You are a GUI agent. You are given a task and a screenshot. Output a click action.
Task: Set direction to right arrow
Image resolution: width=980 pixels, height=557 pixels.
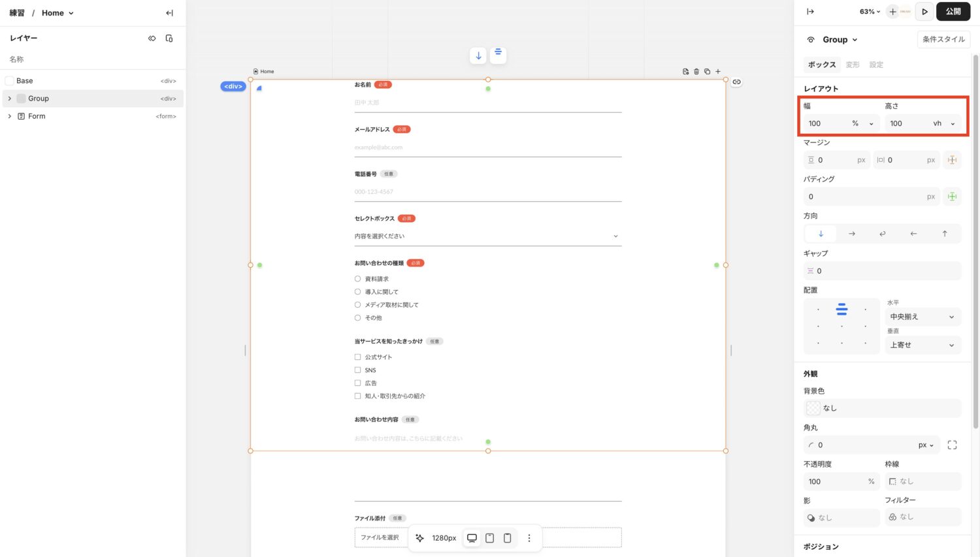coord(852,234)
